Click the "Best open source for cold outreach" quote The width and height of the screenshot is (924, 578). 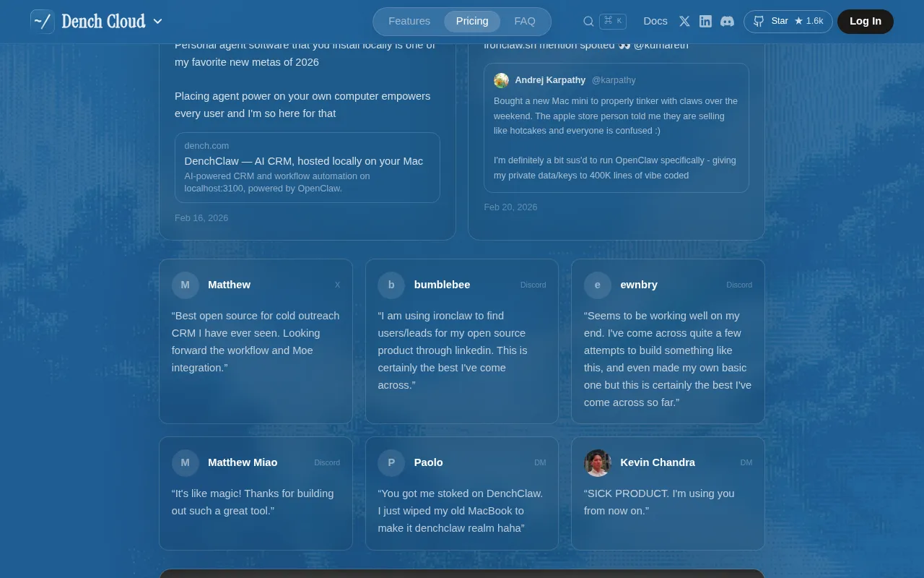[256, 342]
